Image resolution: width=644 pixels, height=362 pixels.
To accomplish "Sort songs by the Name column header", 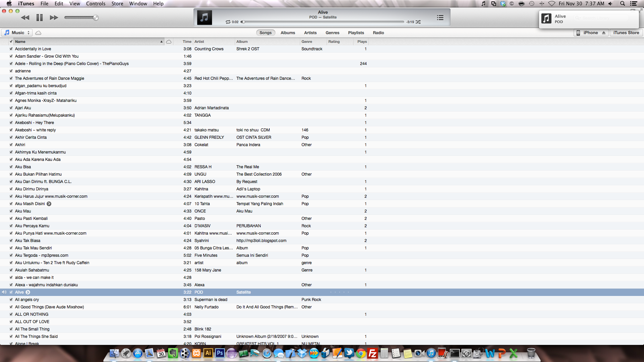I will tap(89, 42).
